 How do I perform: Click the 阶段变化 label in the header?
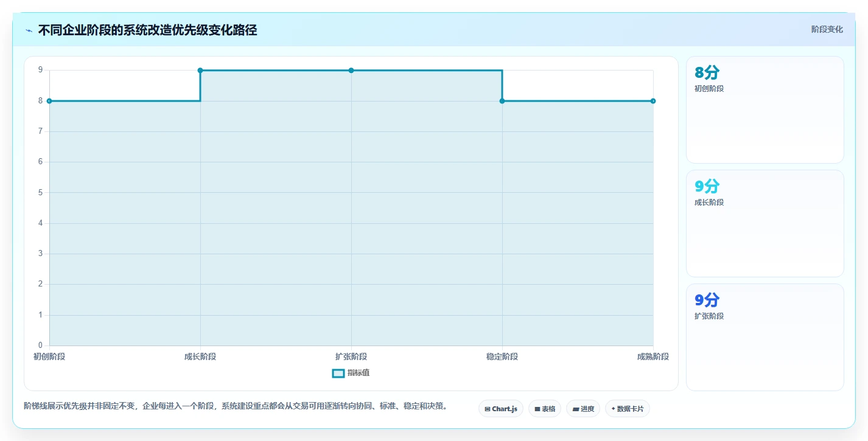click(x=827, y=29)
